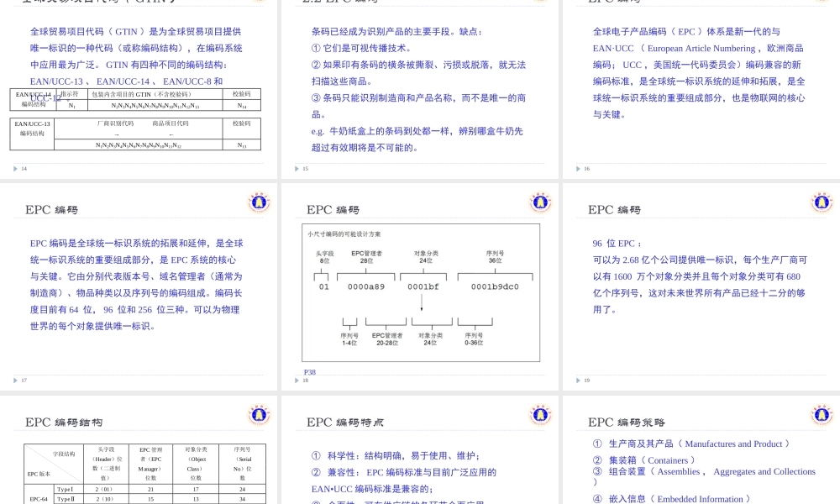The image size is (840, 504).
Task: Click the emblem on the top-right EPC 编码 slide
Action: point(822,202)
